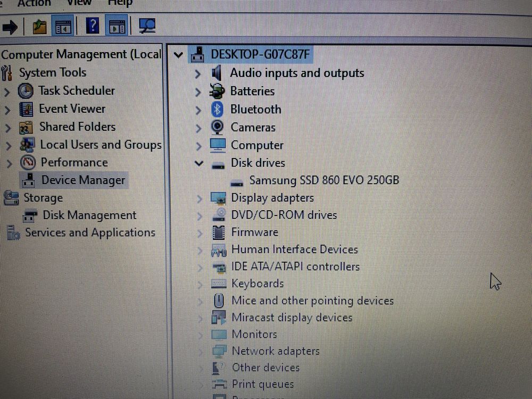This screenshot has height=399, width=532.
Task: Collapse the Disk drives category
Action: [x=199, y=163]
